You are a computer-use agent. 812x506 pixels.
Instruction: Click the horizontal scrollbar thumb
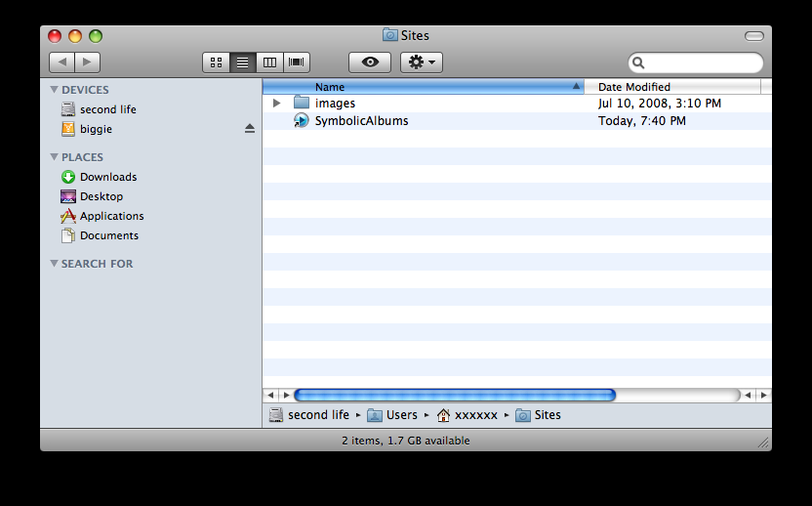(455, 395)
